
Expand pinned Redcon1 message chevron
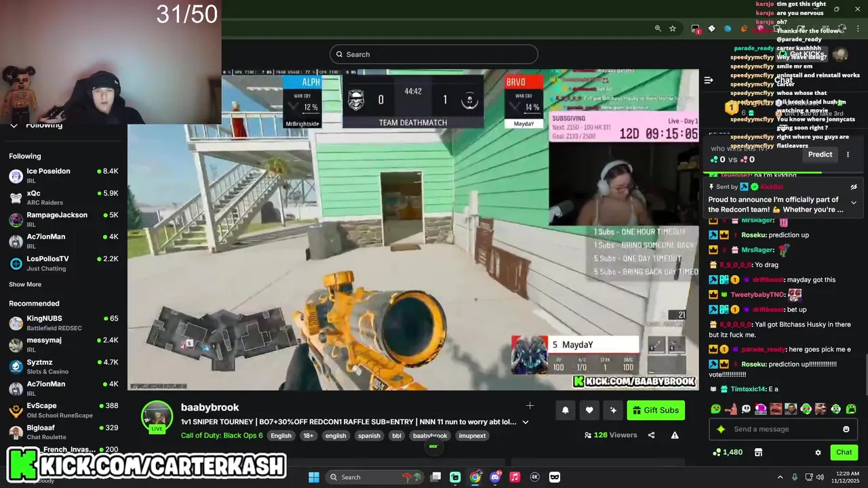tap(854, 203)
